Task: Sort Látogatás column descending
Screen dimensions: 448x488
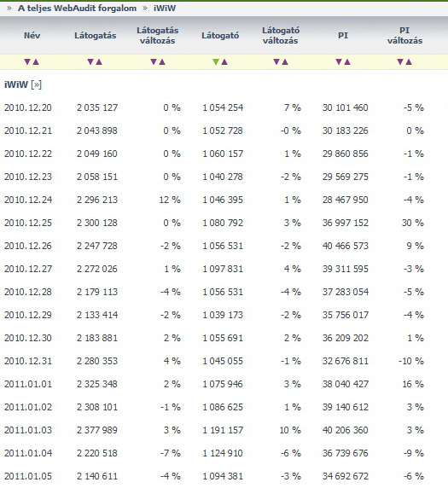Action: click(90, 61)
